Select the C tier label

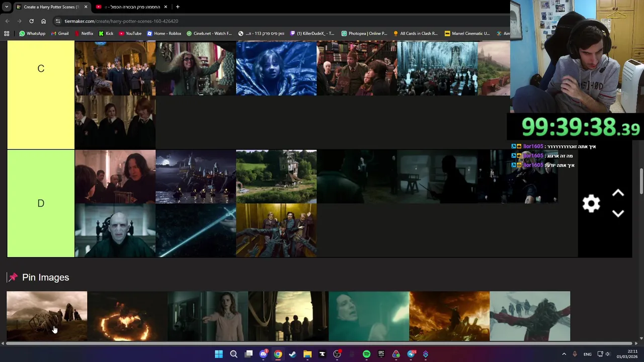(x=41, y=68)
